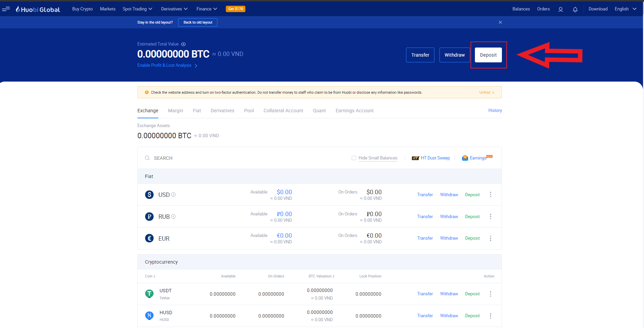Click the RUB ruble coin icon
This screenshot has width=644, height=328.
pyautogui.click(x=149, y=216)
